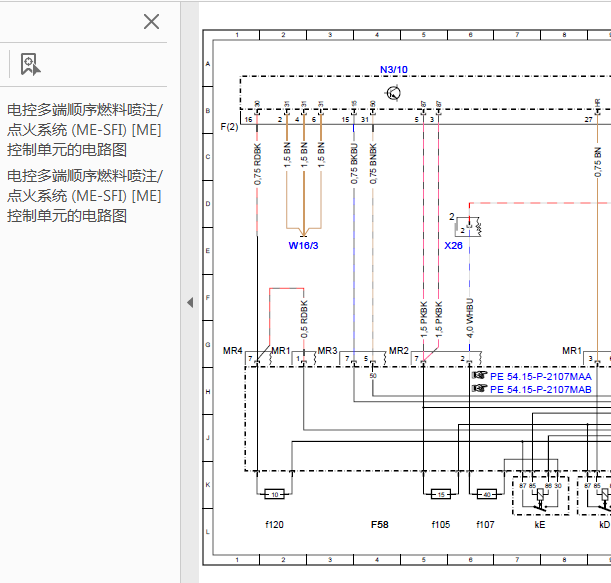Click the f107 fuse symbol
Viewport: 611px width, 583px height.
487,495
